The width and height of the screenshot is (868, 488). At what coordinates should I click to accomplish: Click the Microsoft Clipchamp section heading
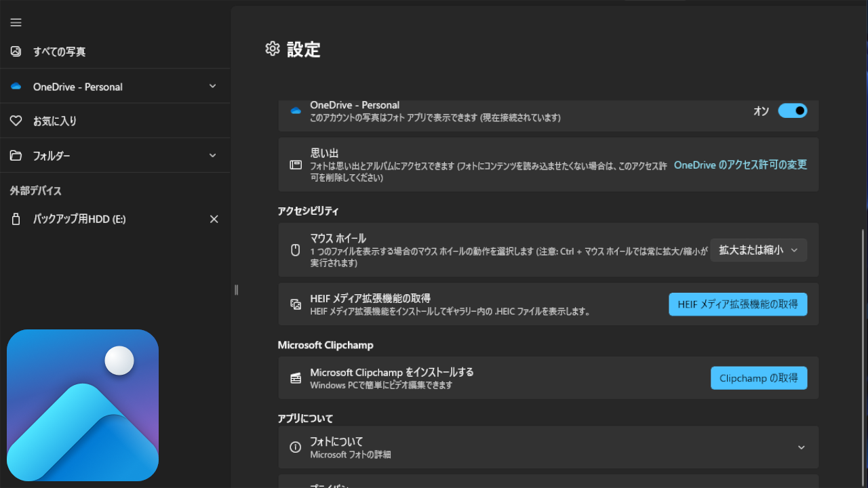325,345
